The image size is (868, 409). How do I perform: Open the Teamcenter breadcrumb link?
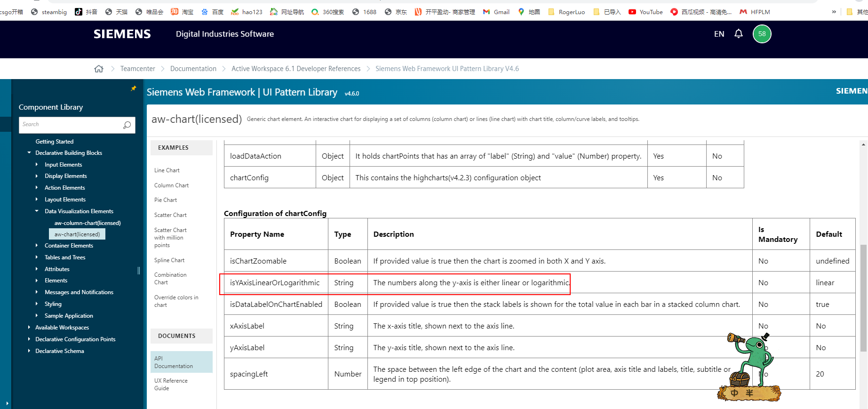click(137, 69)
